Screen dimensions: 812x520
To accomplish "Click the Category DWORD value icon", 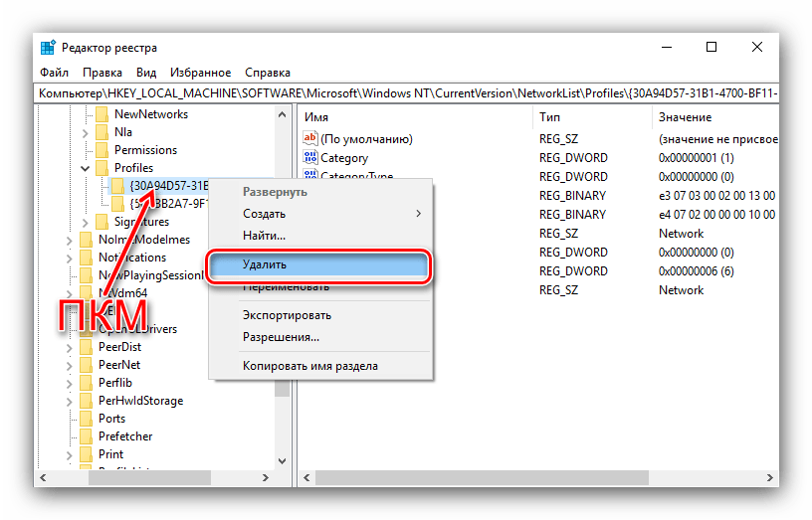I will (309, 157).
